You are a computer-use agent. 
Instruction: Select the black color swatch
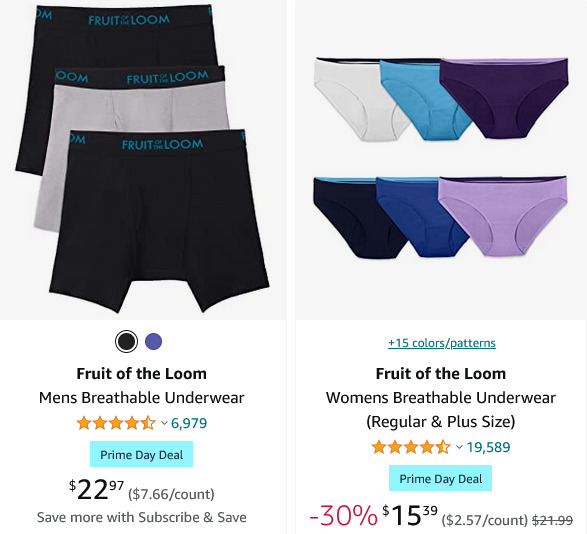pos(126,342)
